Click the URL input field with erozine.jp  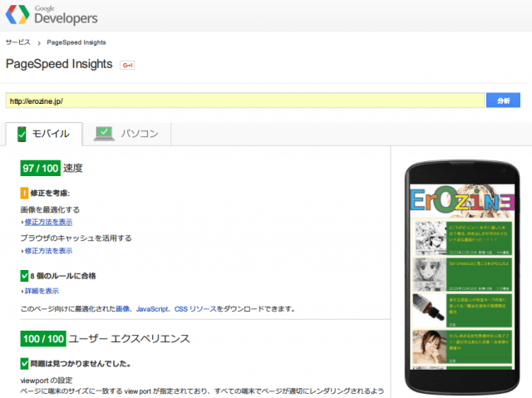(245, 101)
